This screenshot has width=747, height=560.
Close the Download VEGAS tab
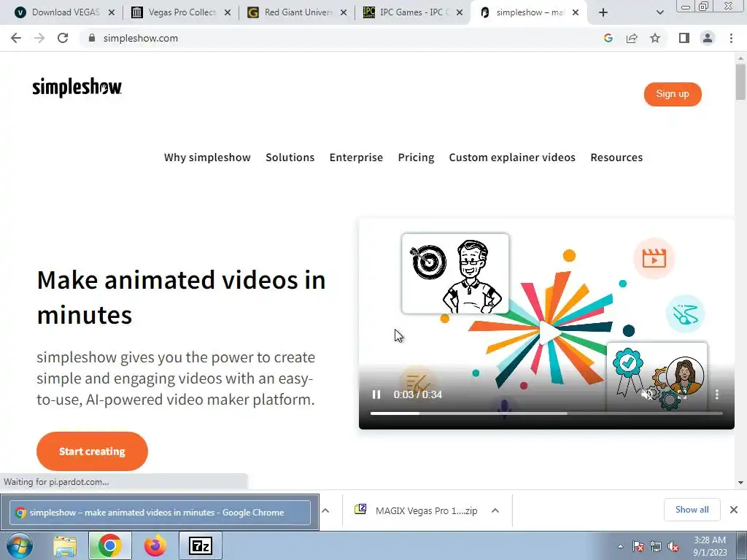(112, 12)
